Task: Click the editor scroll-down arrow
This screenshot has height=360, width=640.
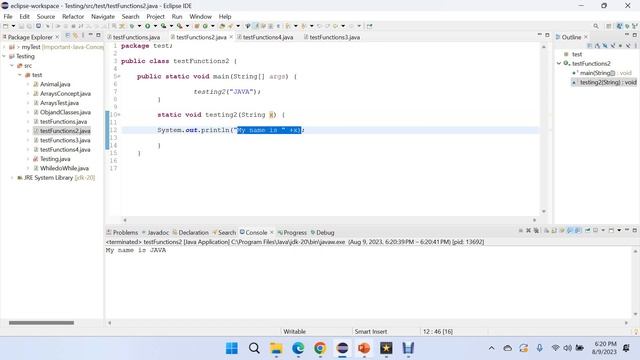Action: [543, 211]
